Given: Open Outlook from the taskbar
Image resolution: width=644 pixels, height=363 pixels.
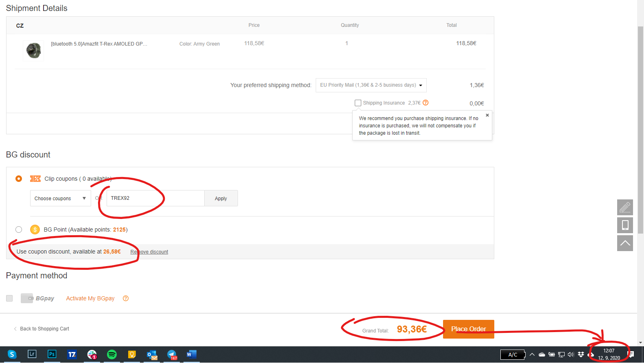Looking at the screenshot, I should pos(152,355).
